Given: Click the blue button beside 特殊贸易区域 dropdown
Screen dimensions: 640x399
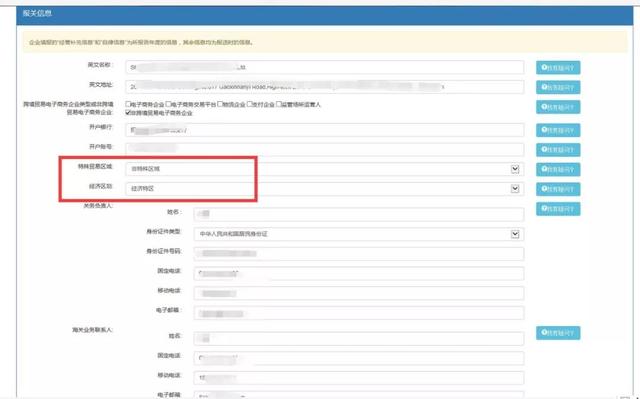Looking at the screenshot, I should pyautogui.click(x=558, y=169).
